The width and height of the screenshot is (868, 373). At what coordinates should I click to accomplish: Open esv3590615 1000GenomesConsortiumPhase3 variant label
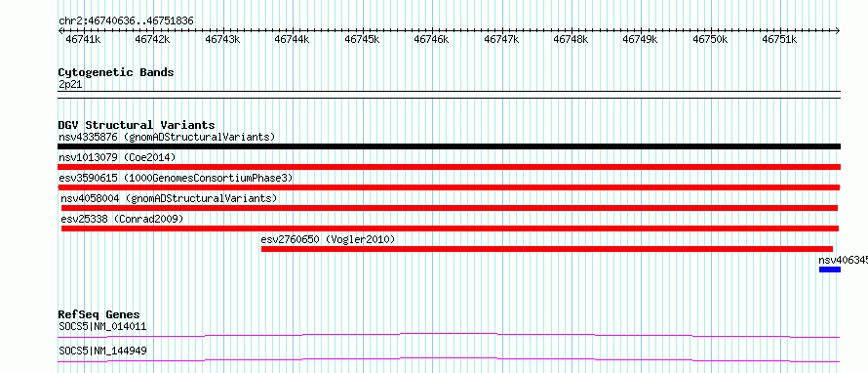pos(176,178)
